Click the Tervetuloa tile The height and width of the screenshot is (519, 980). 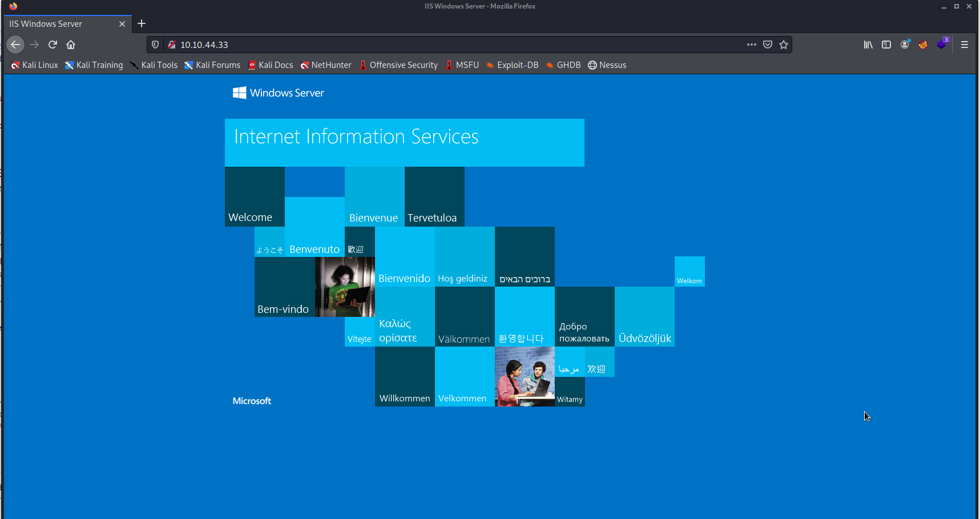point(434,196)
